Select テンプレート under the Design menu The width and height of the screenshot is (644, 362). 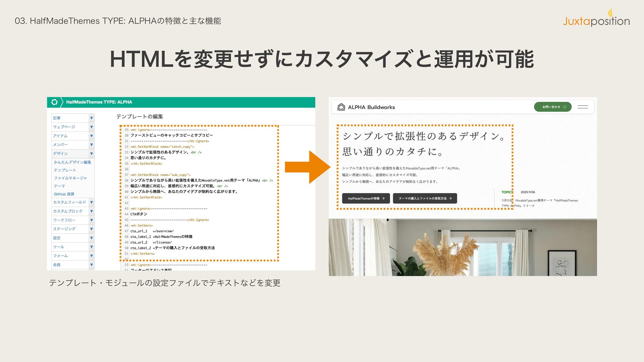click(x=65, y=170)
